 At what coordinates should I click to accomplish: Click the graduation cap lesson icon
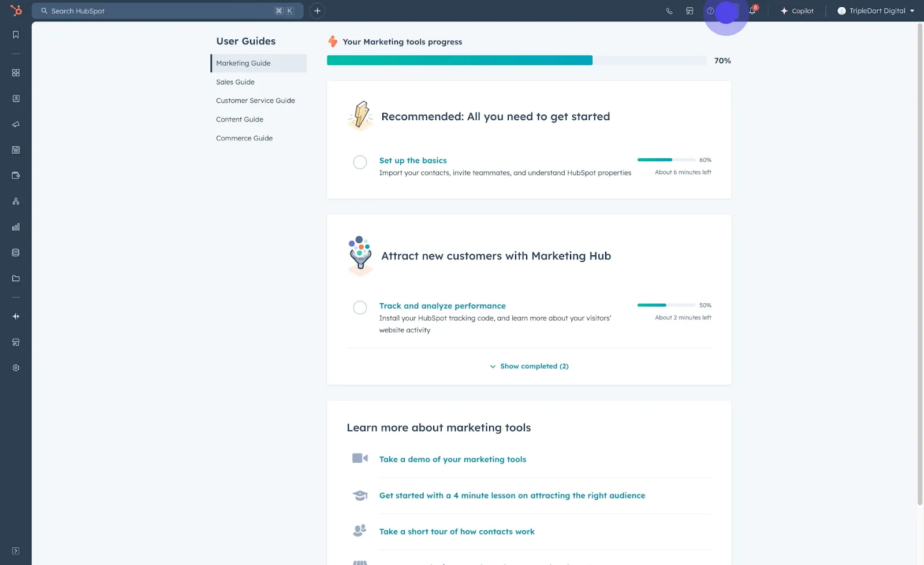click(x=360, y=496)
